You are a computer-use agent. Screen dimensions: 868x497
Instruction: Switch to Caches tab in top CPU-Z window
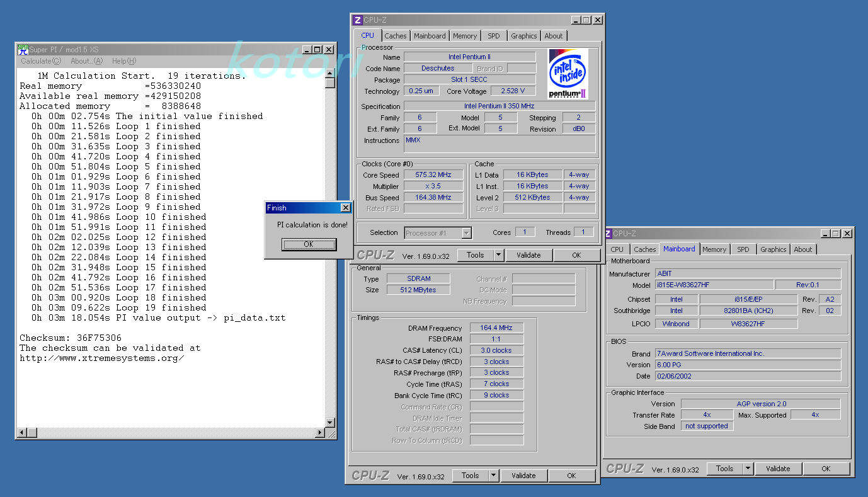(x=396, y=36)
